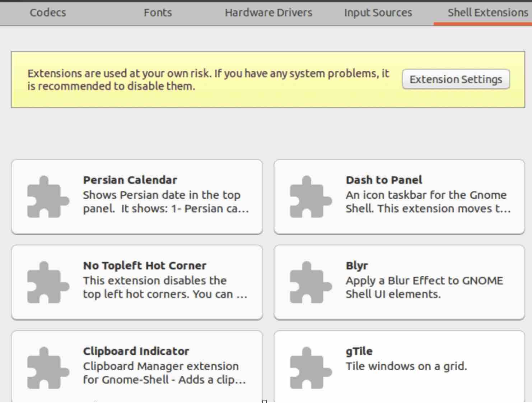This screenshot has width=532, height=403.
Task: Click the 'Extensions are used at your own risk' warning
Action: 208,80
